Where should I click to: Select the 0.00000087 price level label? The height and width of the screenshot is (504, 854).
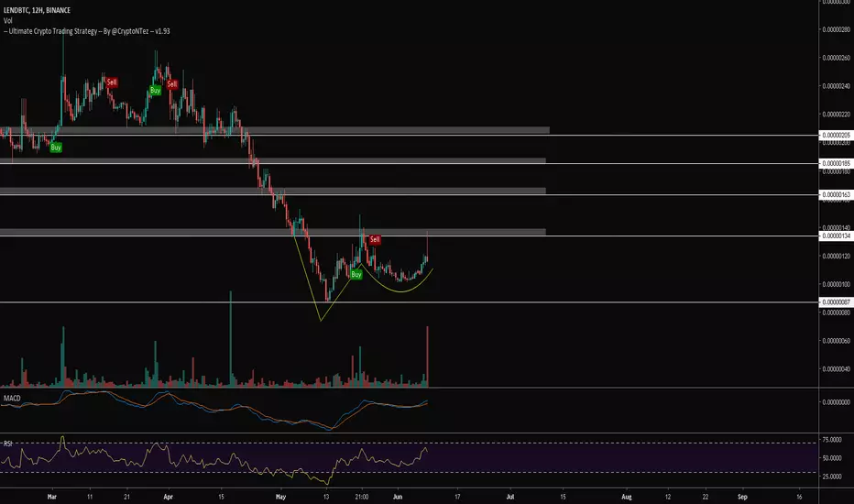coord(836,301)
